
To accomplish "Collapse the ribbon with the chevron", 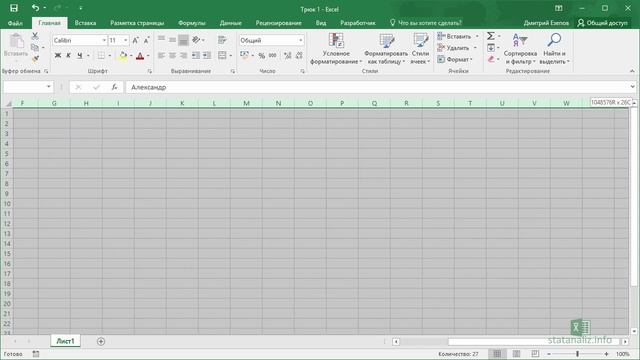I will coord(632,71).
